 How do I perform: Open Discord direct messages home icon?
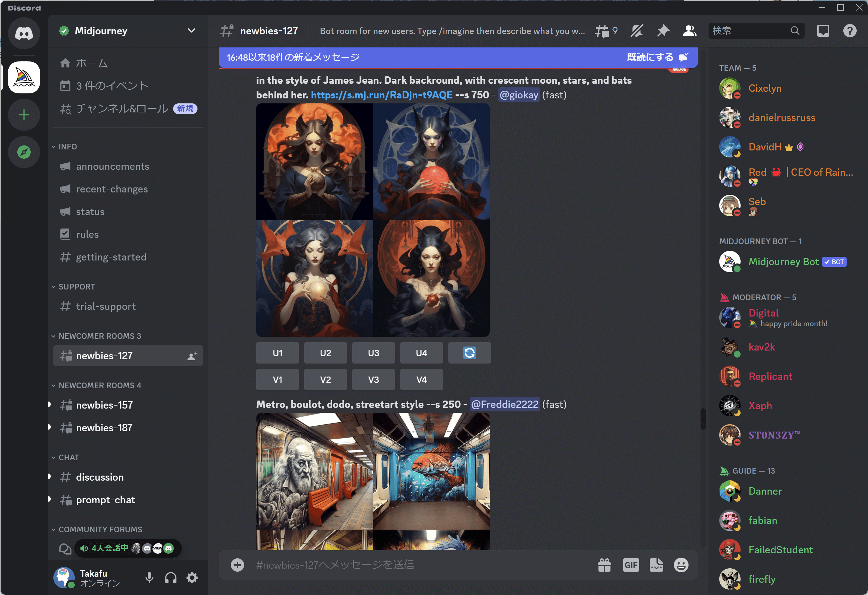point(24,34)
